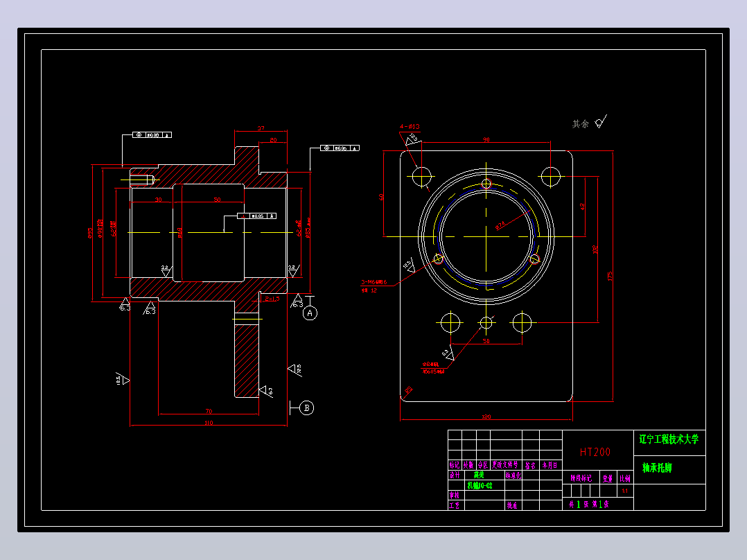Click the top-right ø13 mounting hole
The height and width of the screenshot is (560, 747).
tap(551, 176)
